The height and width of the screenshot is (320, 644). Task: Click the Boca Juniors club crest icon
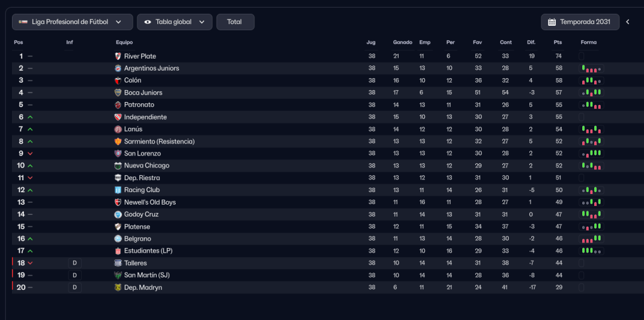point(118,93)
